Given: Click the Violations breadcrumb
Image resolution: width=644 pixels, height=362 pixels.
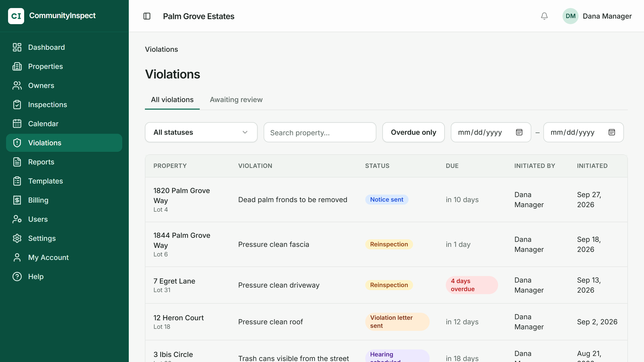Looking at the screenshot, I should (161, 49).
